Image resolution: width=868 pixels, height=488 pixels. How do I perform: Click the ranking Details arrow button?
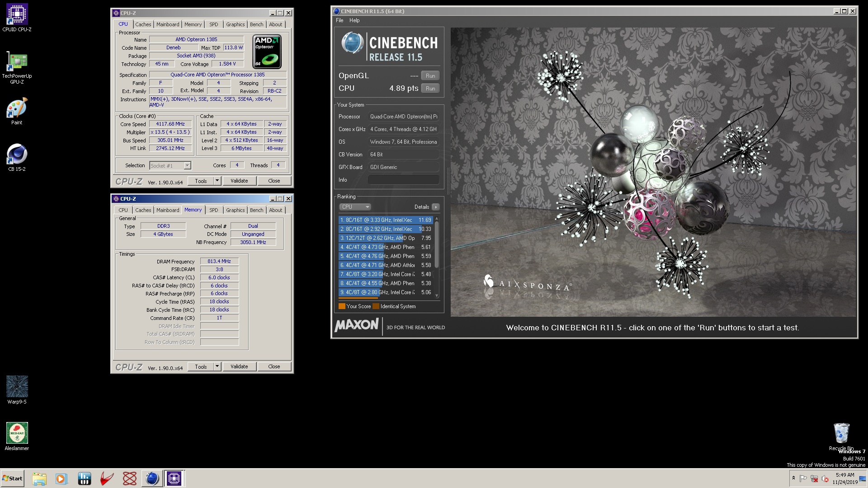click(435, 207)
